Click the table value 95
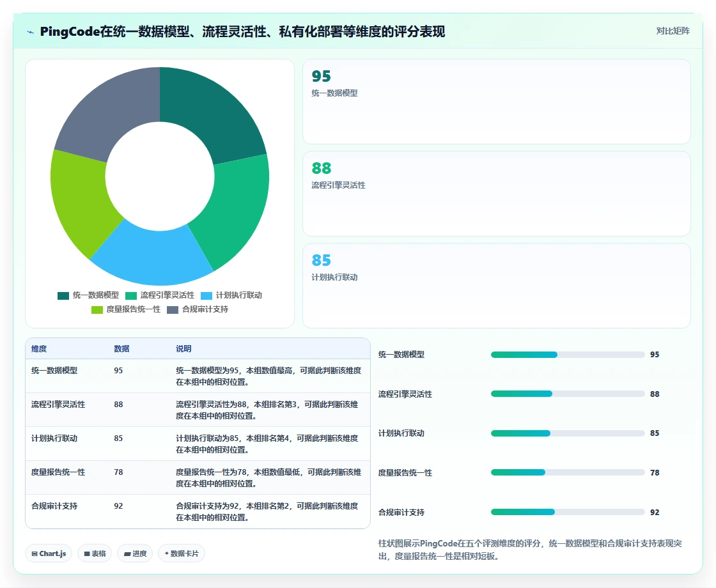 pyautogui.click(x=118, y=370)
